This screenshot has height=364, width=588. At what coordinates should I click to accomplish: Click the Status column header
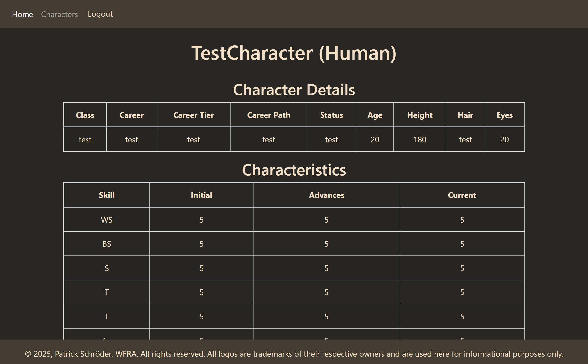(332, 115)
